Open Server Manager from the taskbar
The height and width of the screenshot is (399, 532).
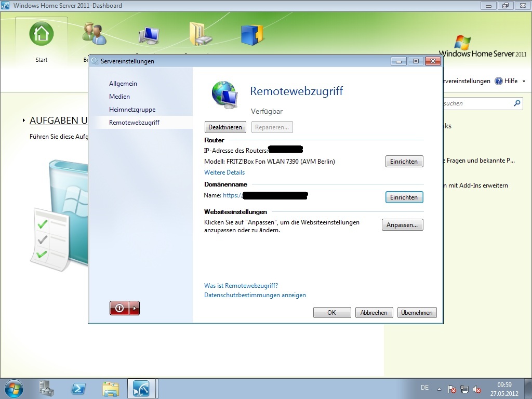tap(46, 389)
